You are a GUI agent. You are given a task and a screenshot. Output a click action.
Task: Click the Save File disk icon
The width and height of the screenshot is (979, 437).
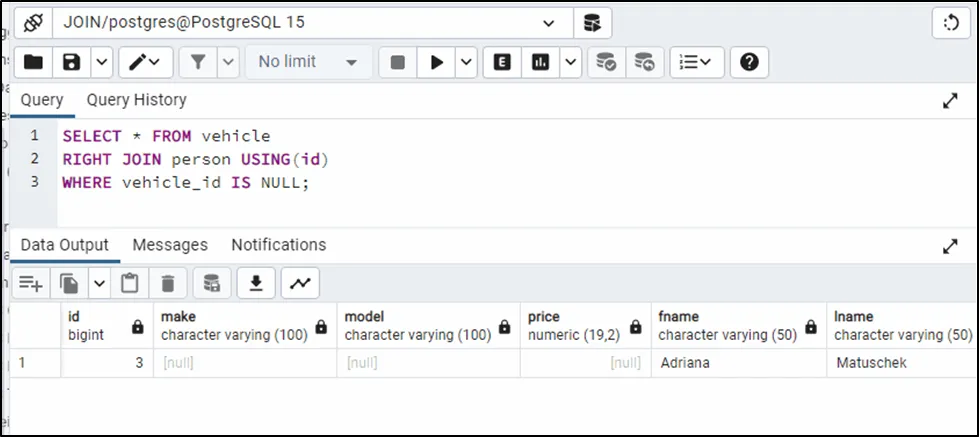point(71,62)
